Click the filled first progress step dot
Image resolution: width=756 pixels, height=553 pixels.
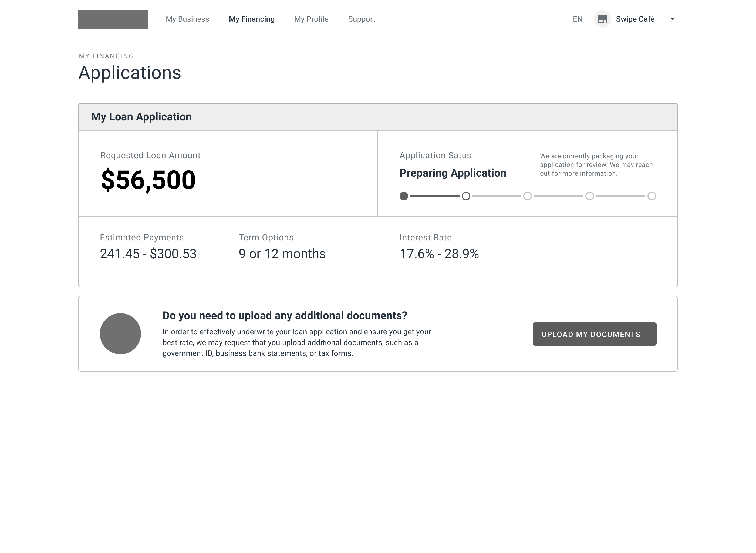[404, 196]
